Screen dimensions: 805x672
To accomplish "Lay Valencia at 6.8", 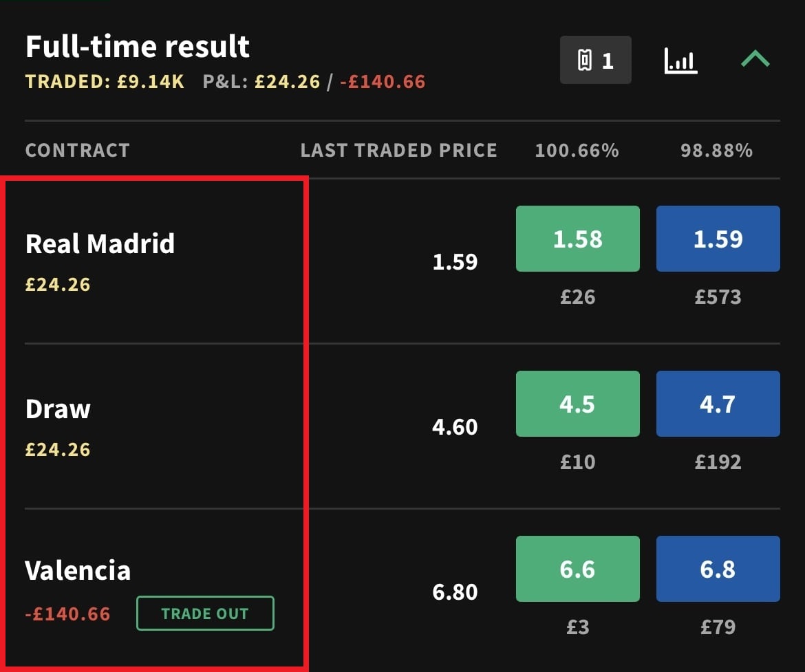I will (x=718, y=569).
